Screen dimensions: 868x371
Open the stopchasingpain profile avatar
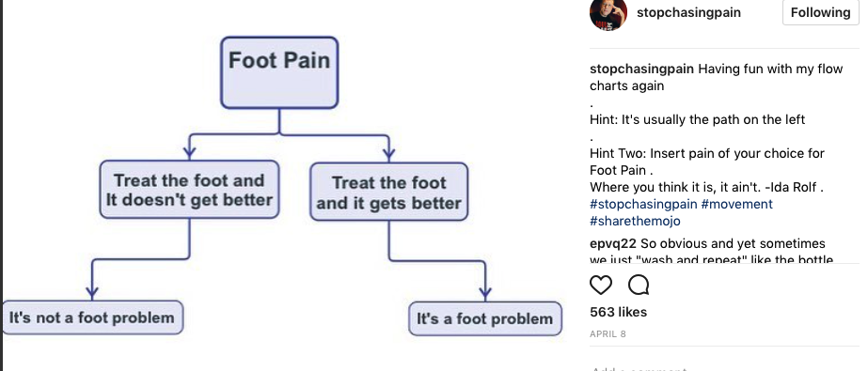pos(608,13)
